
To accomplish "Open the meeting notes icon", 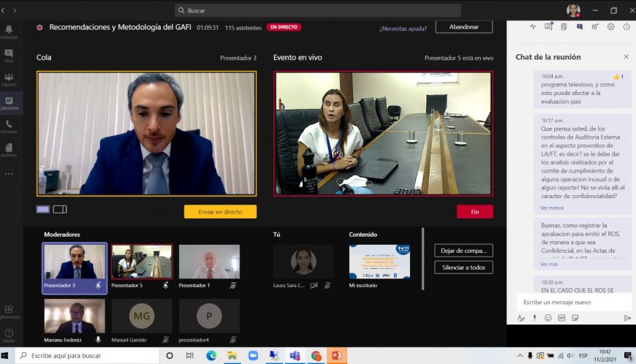I will coord(564,27).
